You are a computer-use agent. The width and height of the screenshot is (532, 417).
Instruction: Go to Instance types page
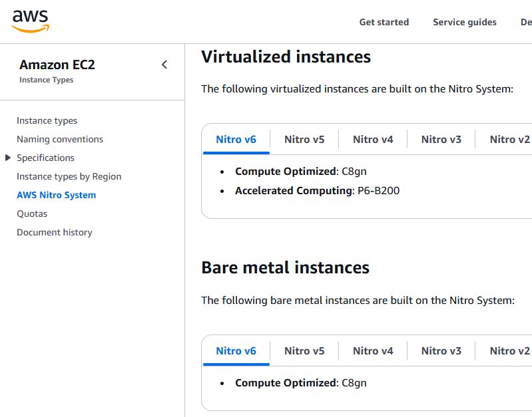coord(47,120)
